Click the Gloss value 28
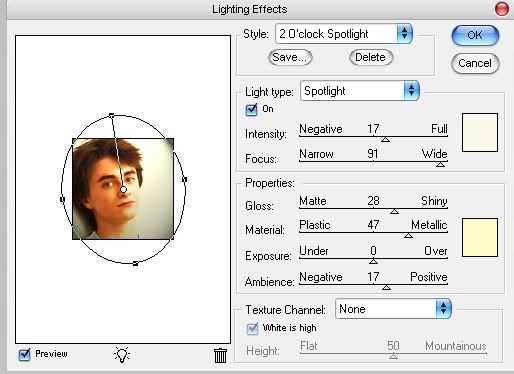Screen dimensions: 514x374 [373, 201]
